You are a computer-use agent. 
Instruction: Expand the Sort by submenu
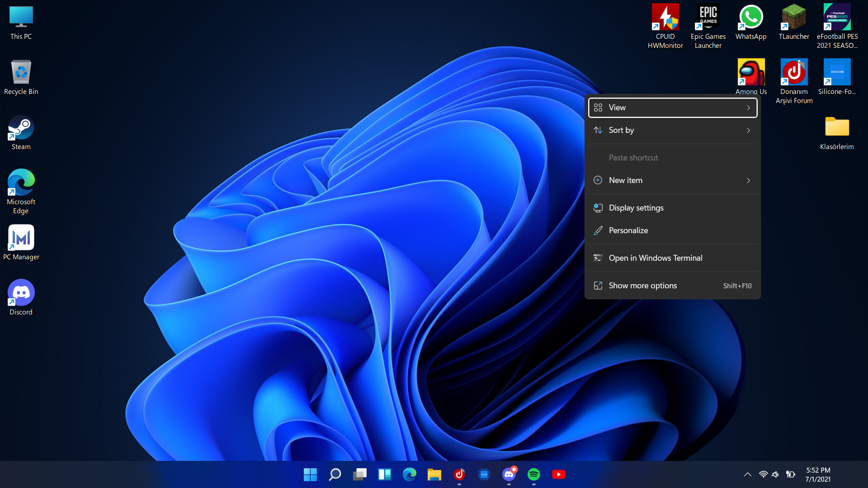point(673,130)
